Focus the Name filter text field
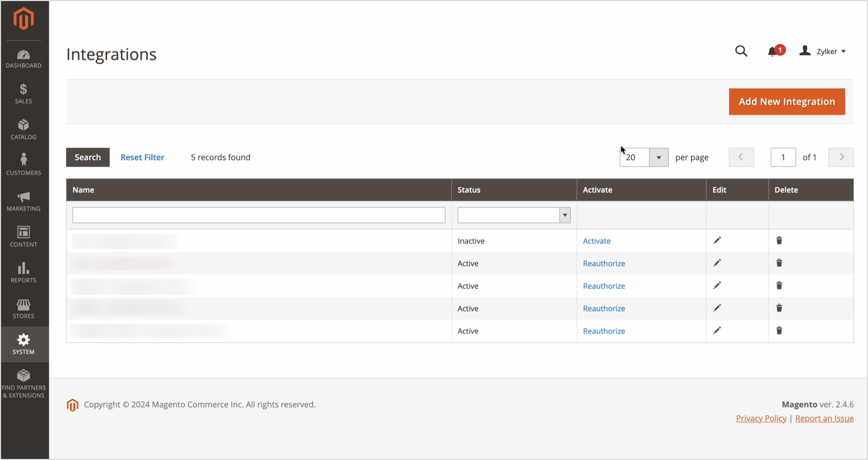 click(259, 215)
